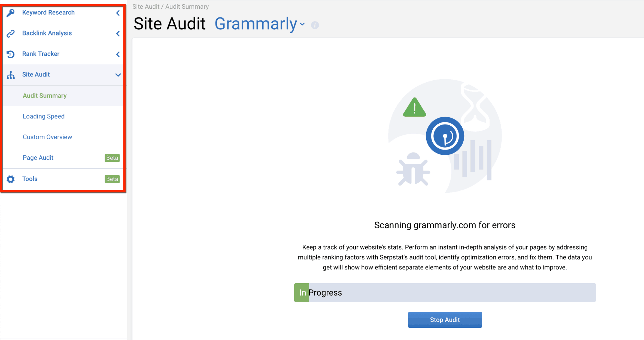Open Page Audit Beta feature
The image size is (644, 340).
tap(38, 158)
